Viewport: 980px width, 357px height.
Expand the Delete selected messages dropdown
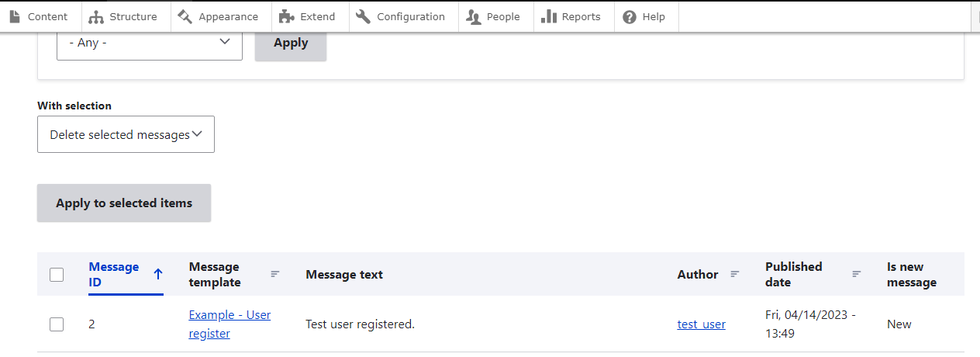click(x=126, y=134)
